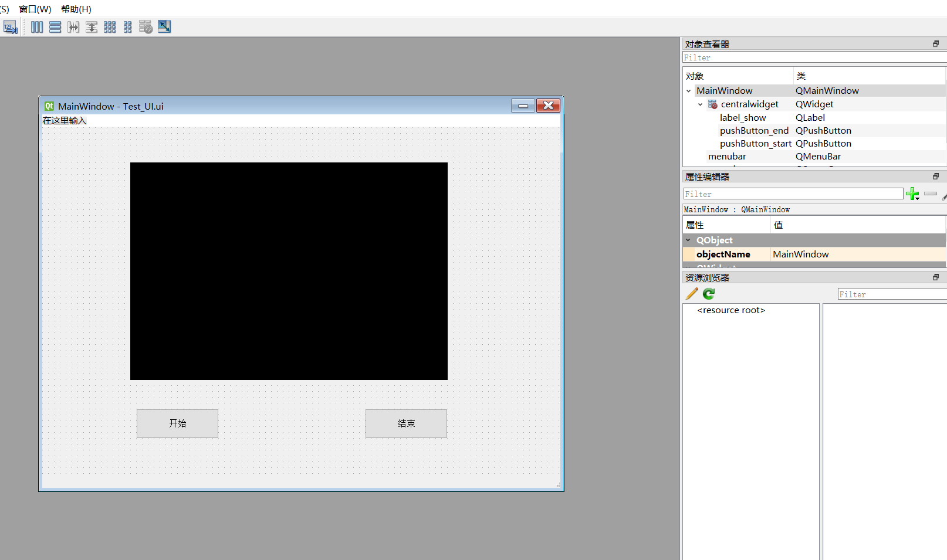Image resolution: width=947 pixels, height=560 pixels.
Task: Apply Lay Out Vertically in Splitter
Action: 92,27
